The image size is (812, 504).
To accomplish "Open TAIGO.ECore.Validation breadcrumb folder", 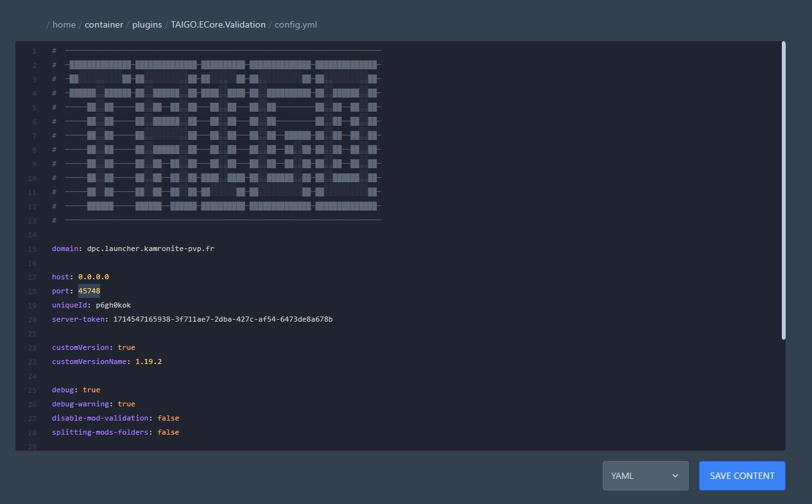I will 218,24.
